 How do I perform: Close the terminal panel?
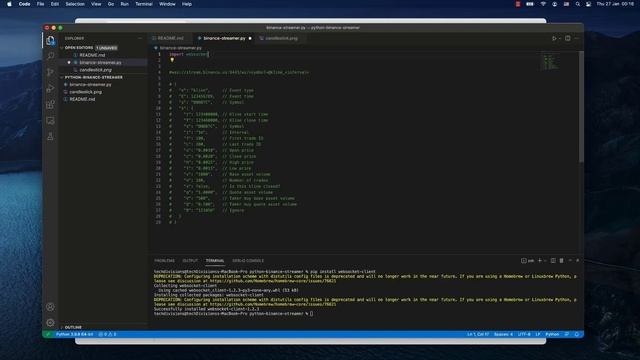pyautogui.click(x=577, y=260)
